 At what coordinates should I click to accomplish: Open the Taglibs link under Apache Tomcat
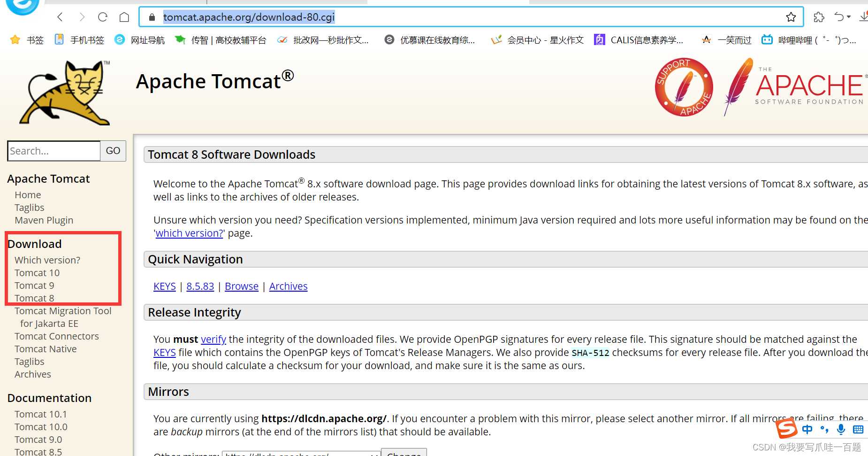click(x=29, y=208)
